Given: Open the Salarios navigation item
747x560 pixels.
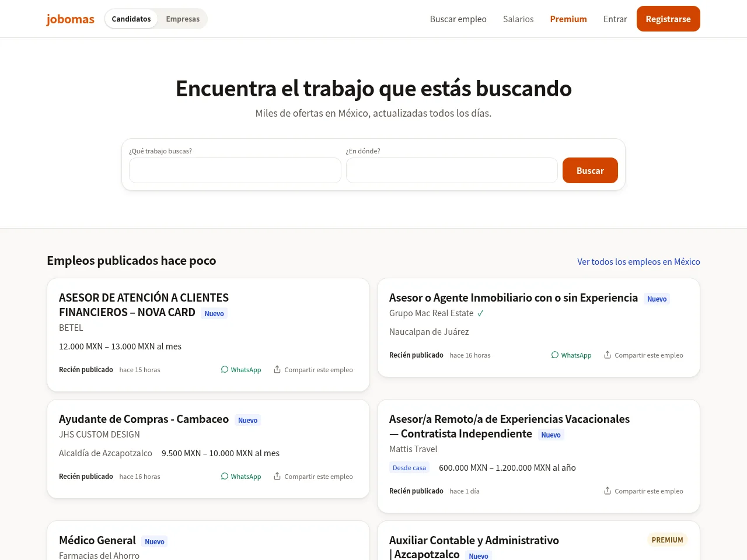Looking at the screenshot, I should 518,19.
